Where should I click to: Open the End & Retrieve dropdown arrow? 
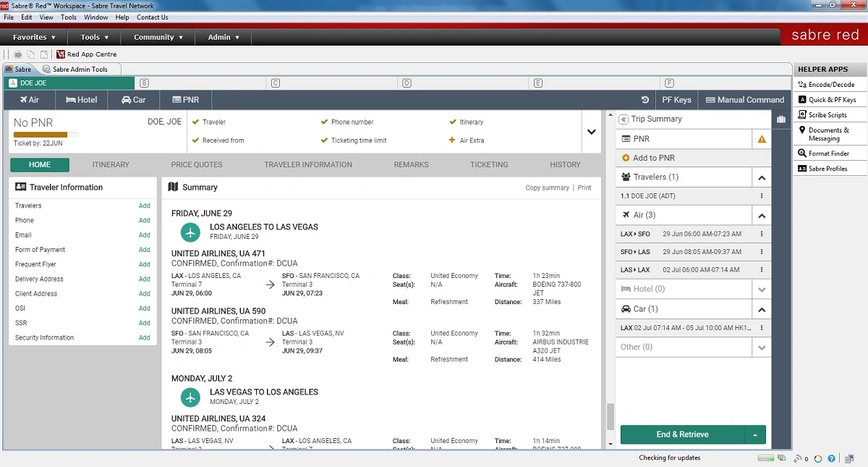coord(755,434)
